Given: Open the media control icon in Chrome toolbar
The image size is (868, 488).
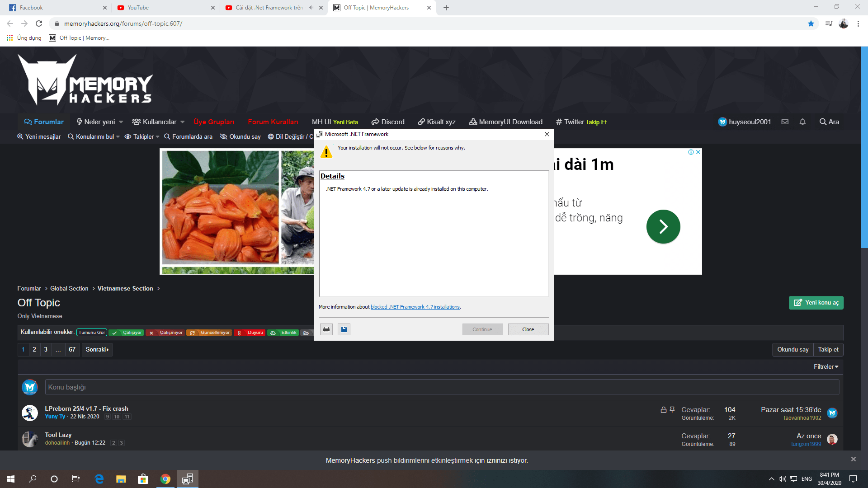Looking at the screenshot, I should [x=829, y=23].
